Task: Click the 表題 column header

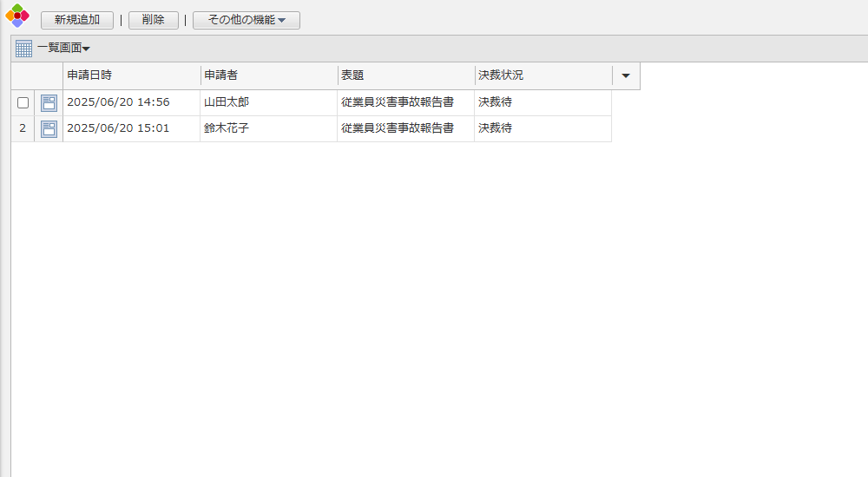Action: tap(405, 75)
